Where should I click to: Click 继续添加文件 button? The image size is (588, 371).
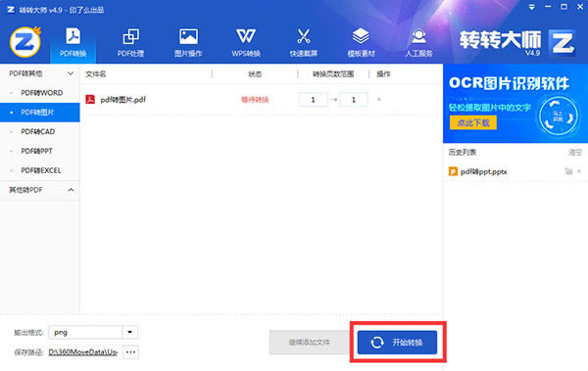tap(309, 343)
